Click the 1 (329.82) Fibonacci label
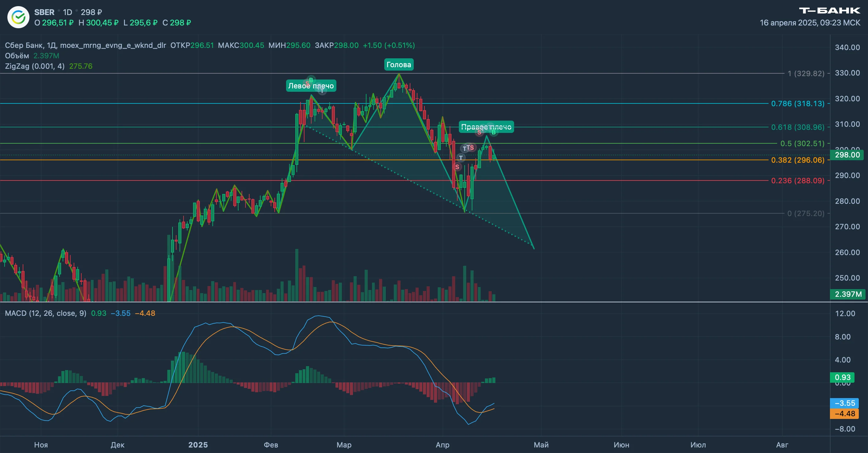Image resolution: width=868 pixels, height=453 pixels. 806,73
